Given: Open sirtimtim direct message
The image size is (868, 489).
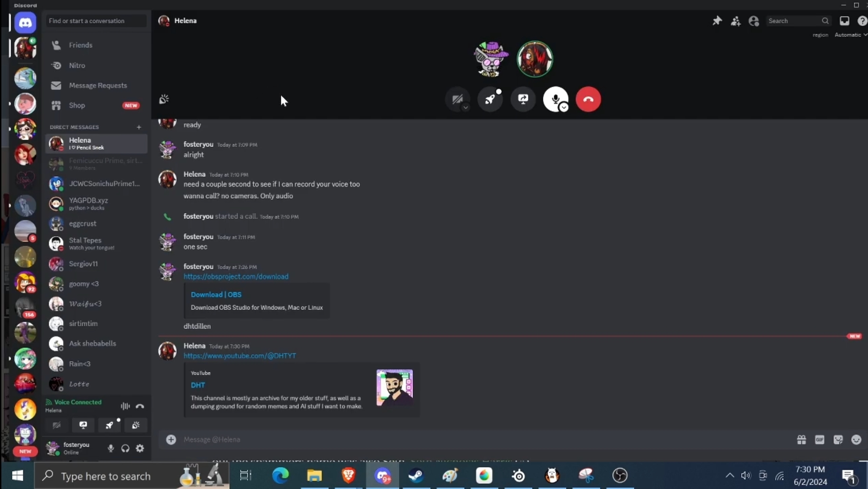Looking at the screenshot, I should click(96, 324).
